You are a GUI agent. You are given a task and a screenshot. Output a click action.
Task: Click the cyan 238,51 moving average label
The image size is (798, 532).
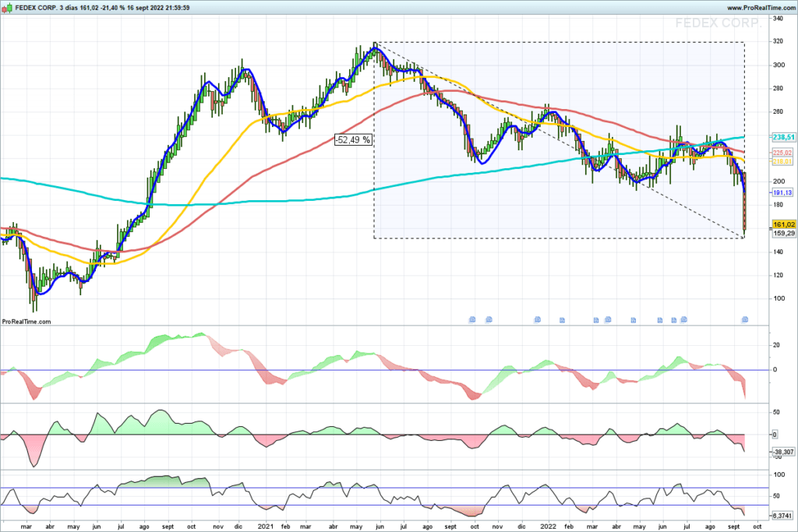click(x=784, y=137)
